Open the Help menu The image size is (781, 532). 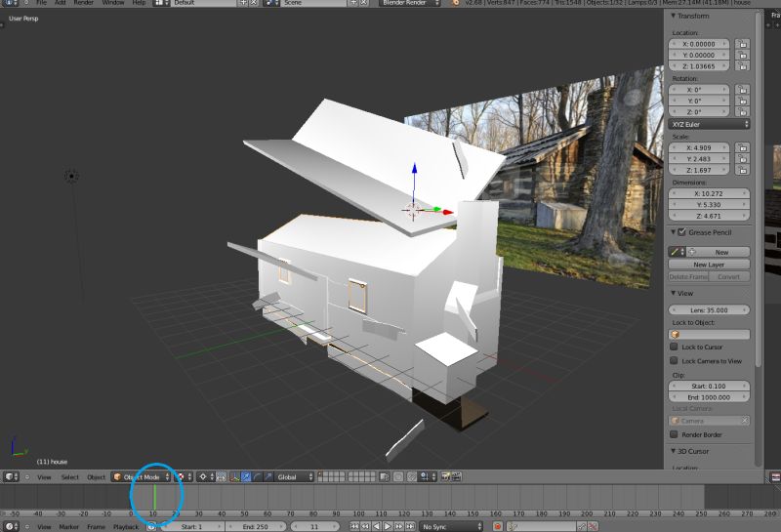(139, 3)
